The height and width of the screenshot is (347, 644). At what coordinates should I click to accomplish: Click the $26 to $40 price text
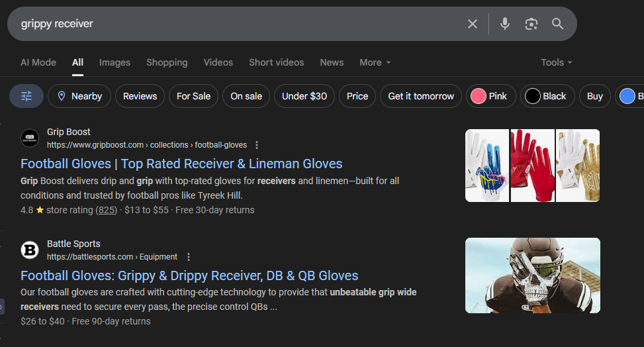click(x=43, y=322)
